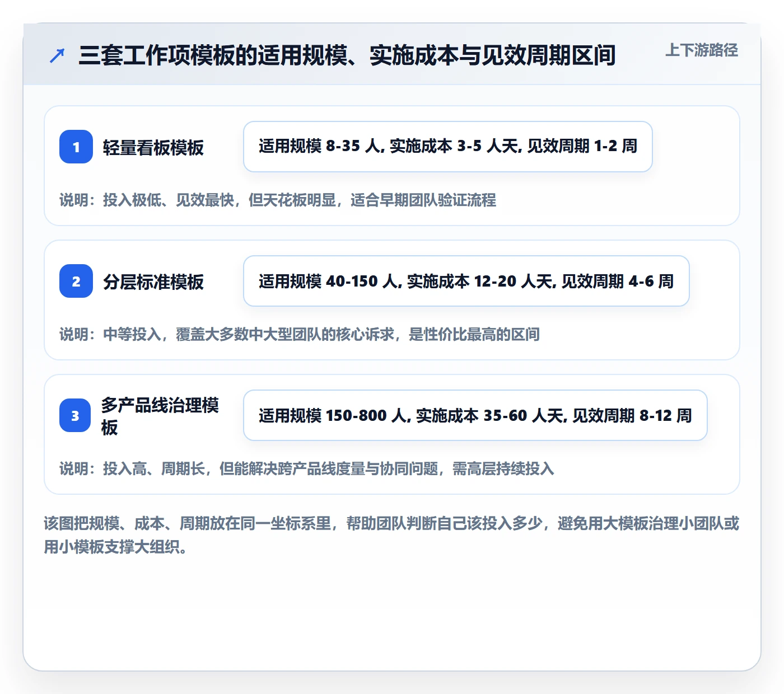Click the number 3 badge
This screenshot has height=694, width=784.
coord(75,415)
